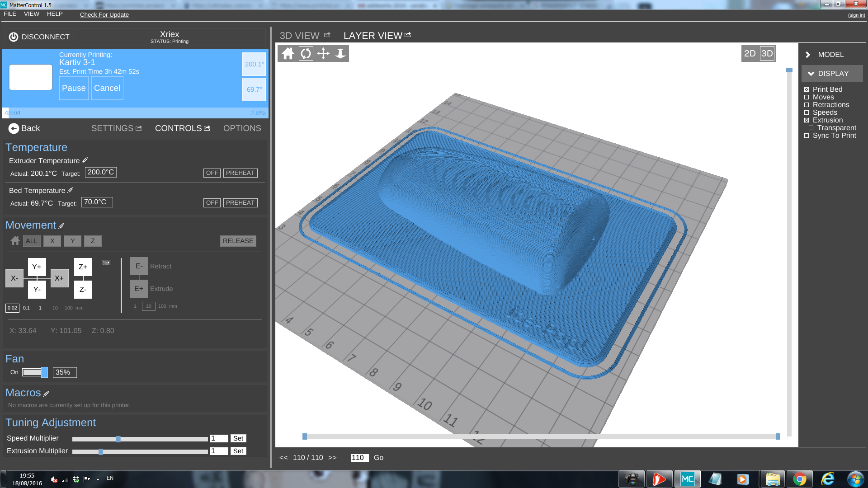Go to previous layer with << arrows

pyautogui.click(x=283, y=458)
